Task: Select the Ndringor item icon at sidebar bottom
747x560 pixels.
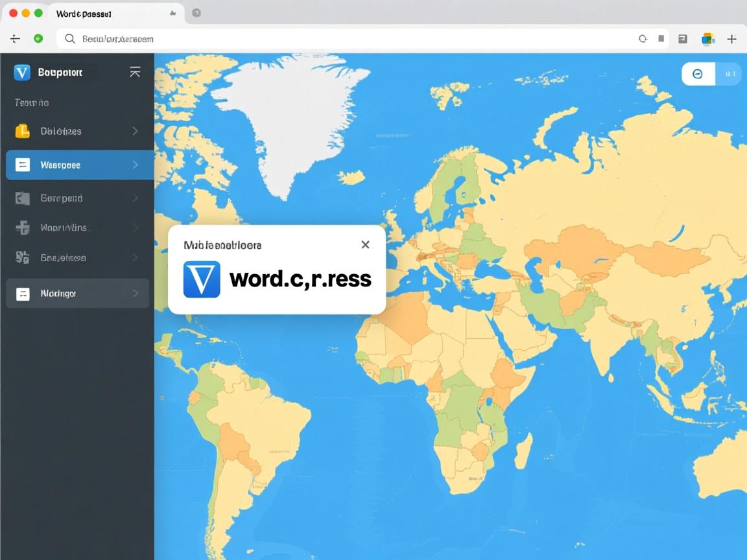Action: point(22,293)
